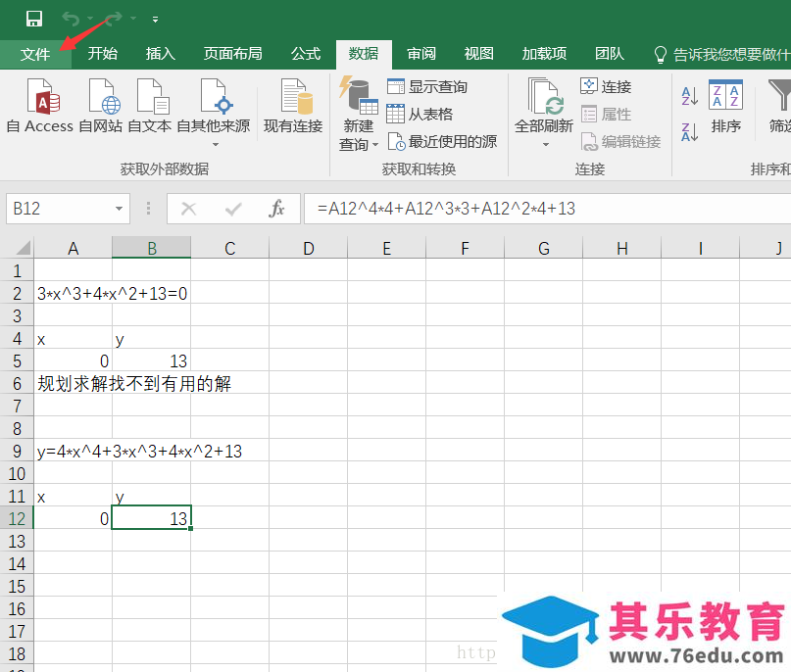
Task: Select cell B12 with value 13
Action: coord(151,519)
